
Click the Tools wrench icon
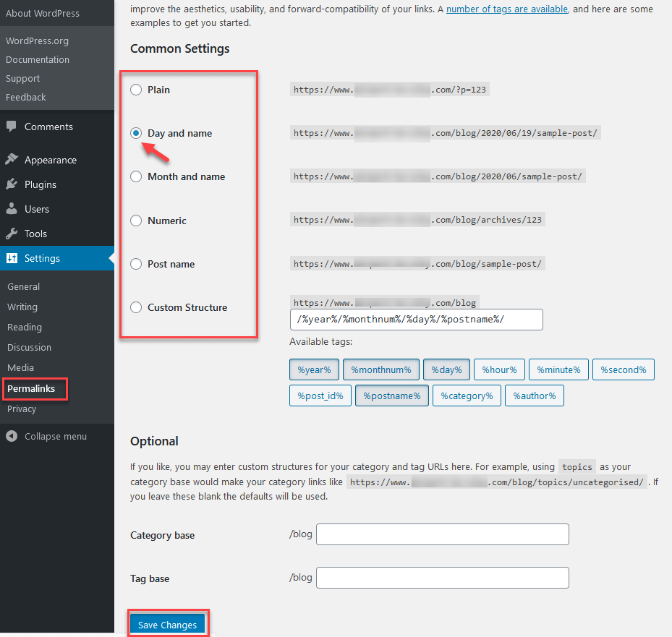(12, 234)
